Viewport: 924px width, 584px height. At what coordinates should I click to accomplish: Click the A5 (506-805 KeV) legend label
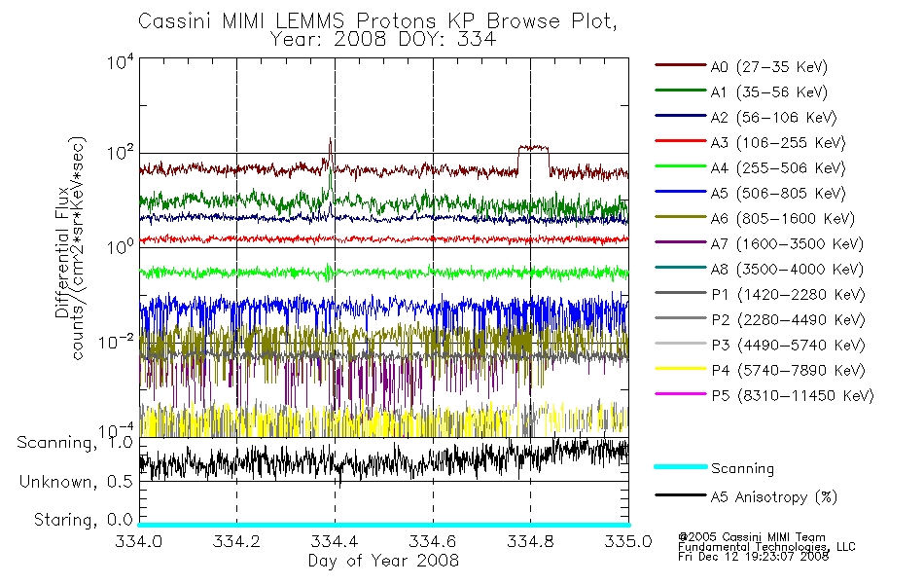(x=778, y=194)
